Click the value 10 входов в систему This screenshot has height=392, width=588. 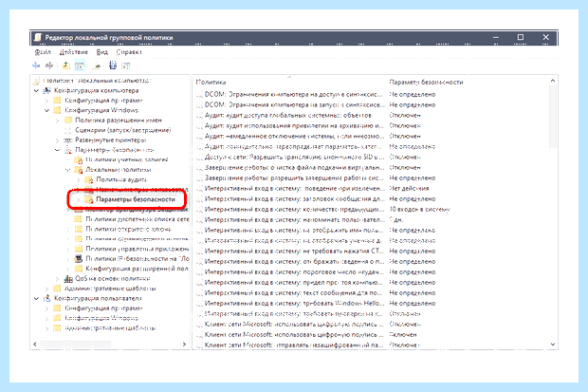(419, 209)
